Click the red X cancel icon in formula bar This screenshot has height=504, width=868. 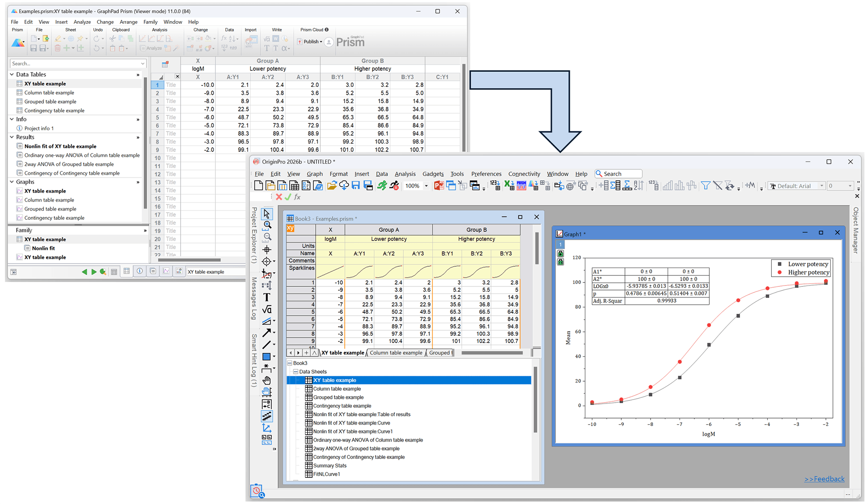279,197
